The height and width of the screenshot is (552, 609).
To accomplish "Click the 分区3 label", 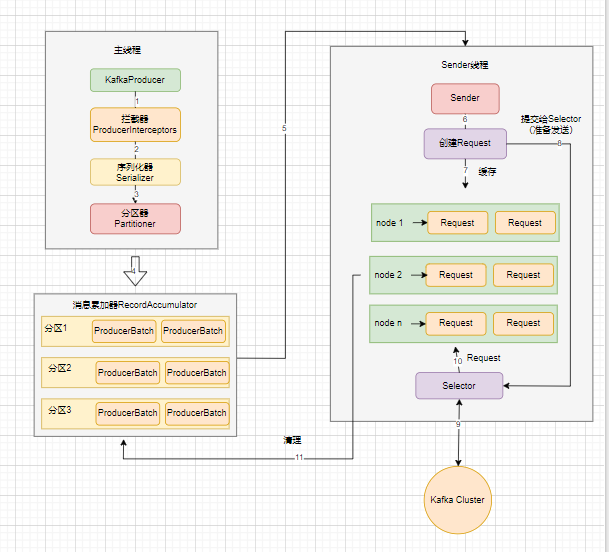I will tap(59, 410).
